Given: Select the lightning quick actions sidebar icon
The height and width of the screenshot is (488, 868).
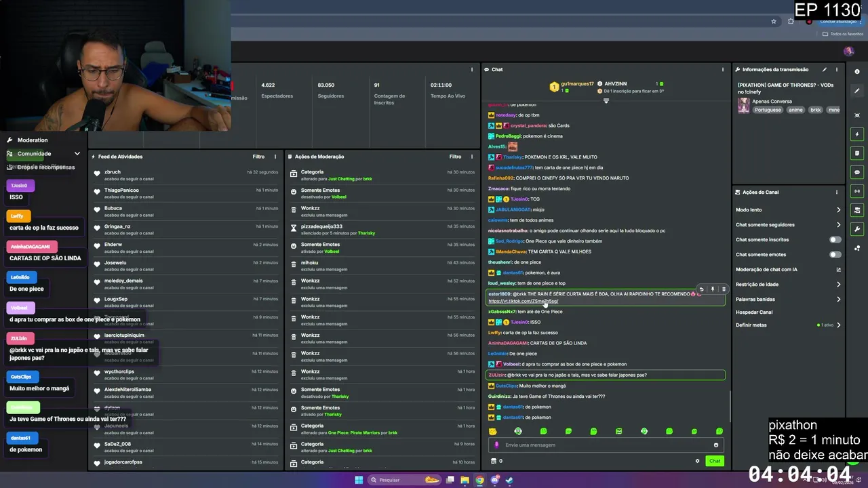Looking at the screenshot, I should coord(857,134).
